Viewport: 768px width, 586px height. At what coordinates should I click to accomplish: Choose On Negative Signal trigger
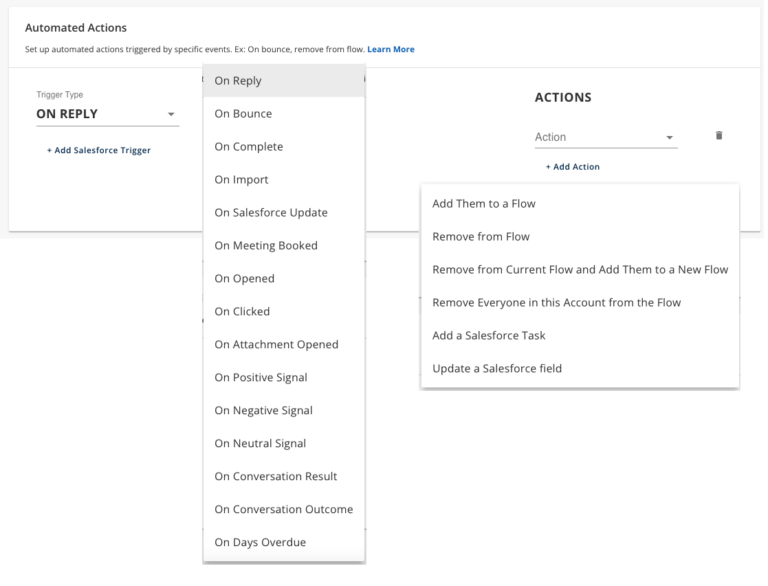click(x=286, y=411)
